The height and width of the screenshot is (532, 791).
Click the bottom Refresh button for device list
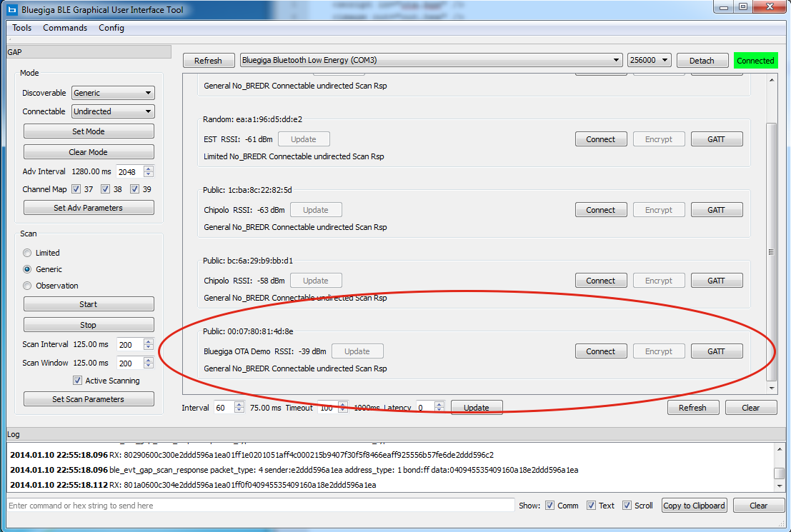(693, 408)
